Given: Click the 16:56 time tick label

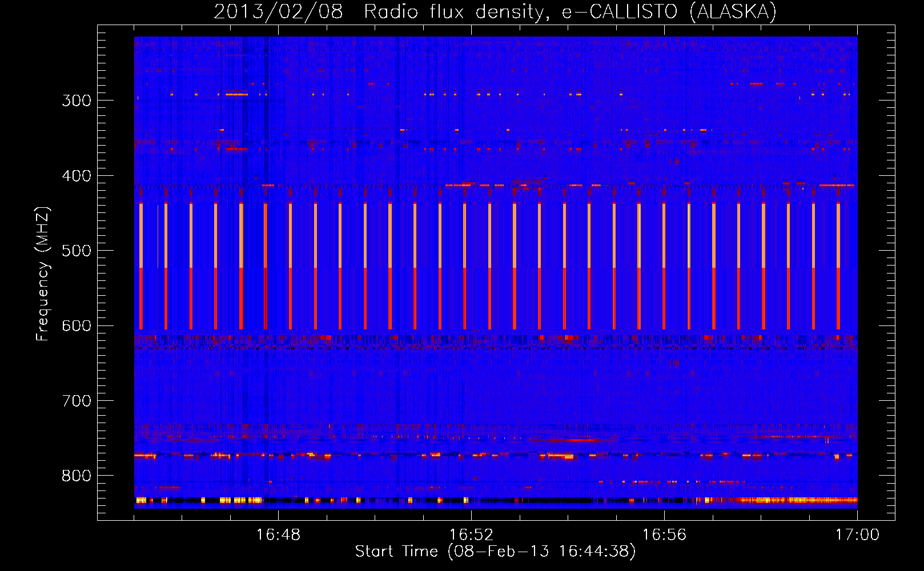Looking at the screenshot, I should tap(664, 534).
